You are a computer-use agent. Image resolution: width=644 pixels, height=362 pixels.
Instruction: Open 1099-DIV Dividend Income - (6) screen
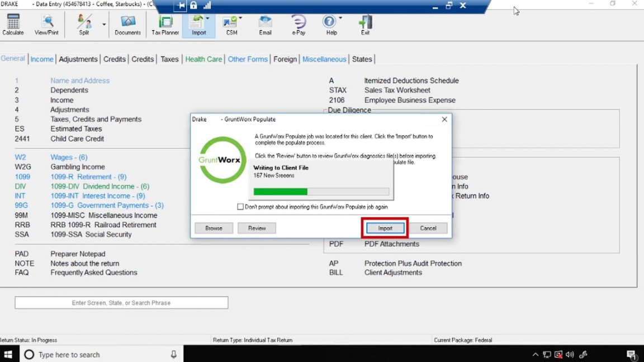(100, 187)
